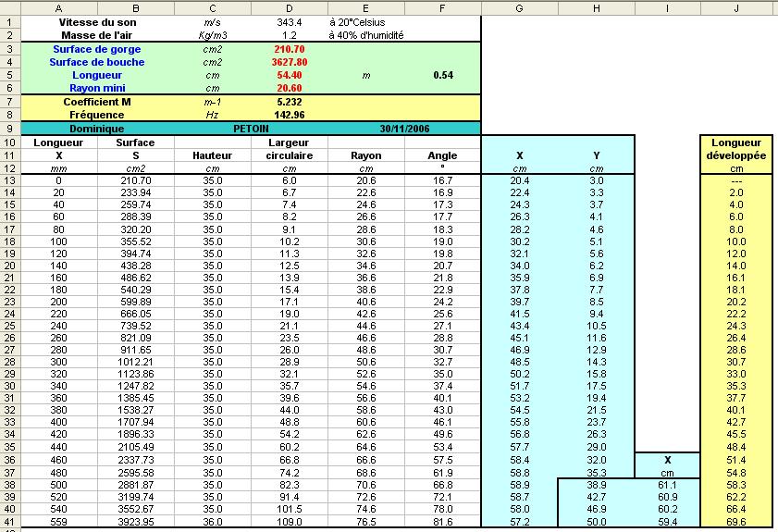778x532 pixels.
Task: Select surface value 233.94
Action: (136, 192)
